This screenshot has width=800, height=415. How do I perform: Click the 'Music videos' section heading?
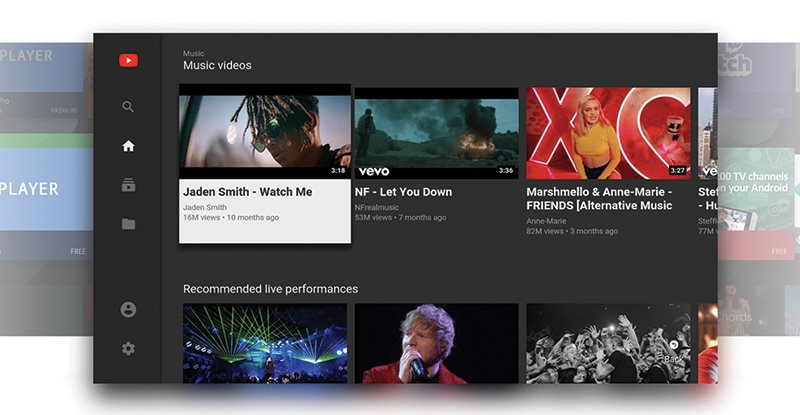coord(217,65)
